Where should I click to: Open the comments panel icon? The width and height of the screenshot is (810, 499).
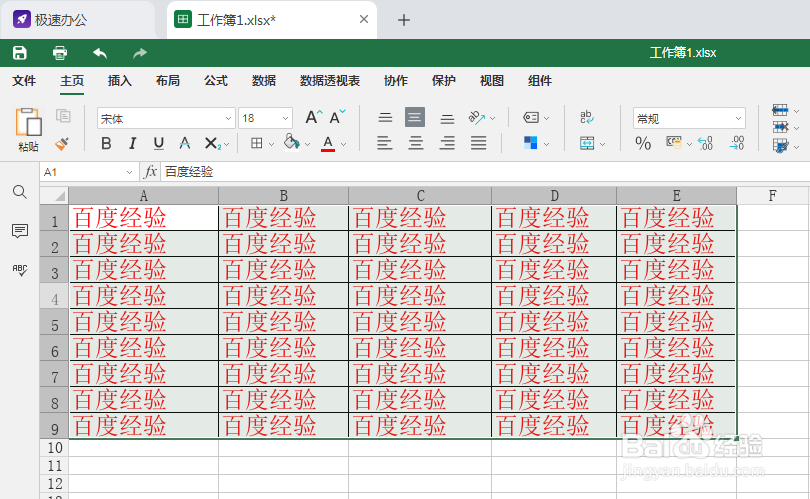point(20,231)
